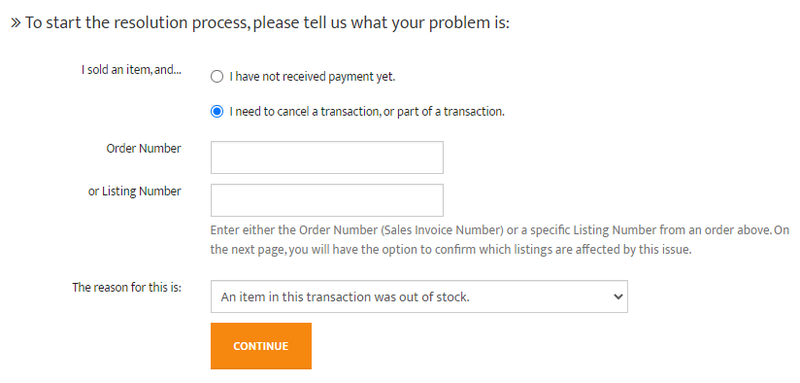Click the "I sold an item, and..." label

(131, 70)
